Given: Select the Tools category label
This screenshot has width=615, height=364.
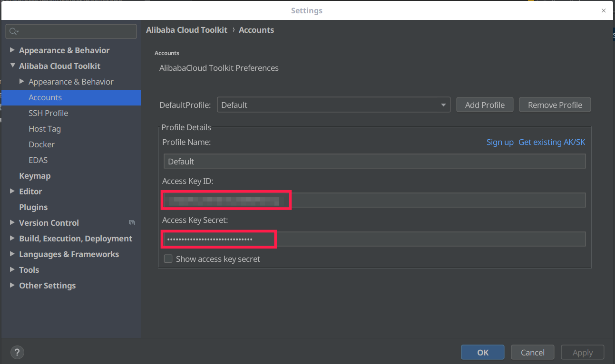Looking at the screenshot, I should point(29,270).
